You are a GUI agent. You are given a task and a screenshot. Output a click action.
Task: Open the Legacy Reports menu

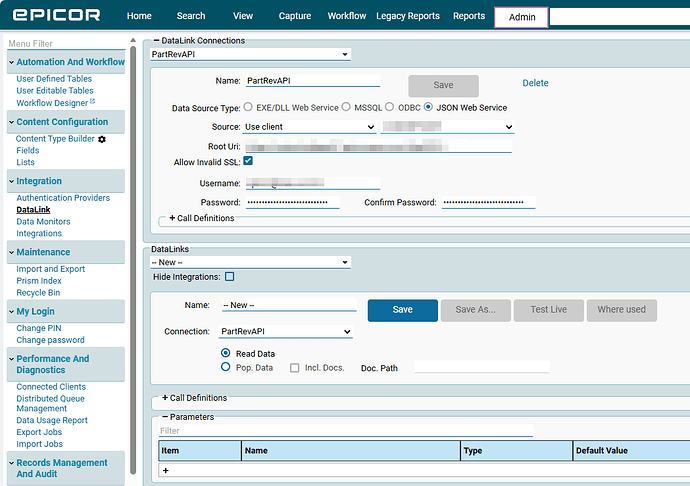408,16
